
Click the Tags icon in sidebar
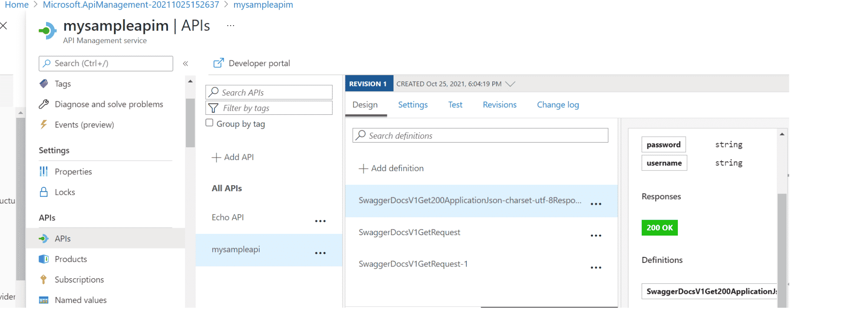tap(44, 83)
